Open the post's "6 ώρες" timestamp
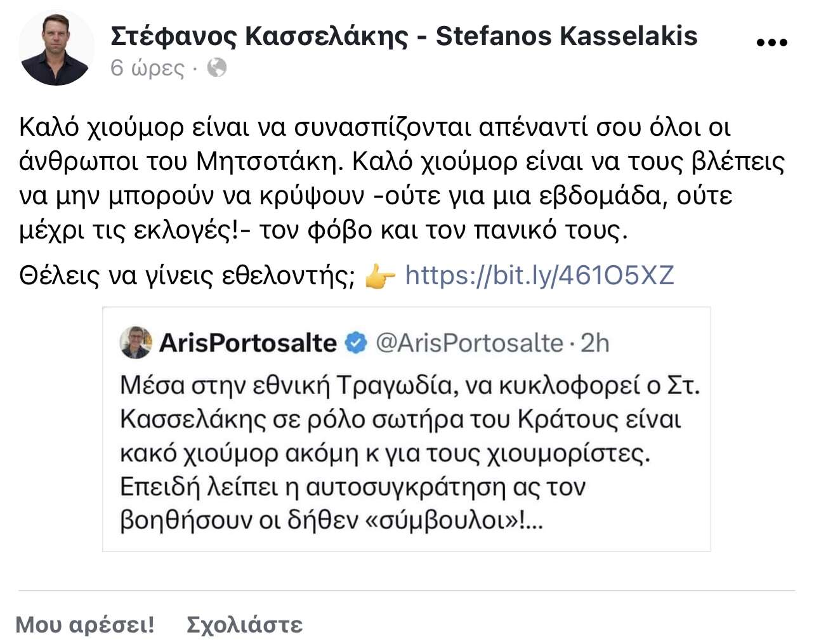Screen dimensions: 814x644 click(147, 68)
